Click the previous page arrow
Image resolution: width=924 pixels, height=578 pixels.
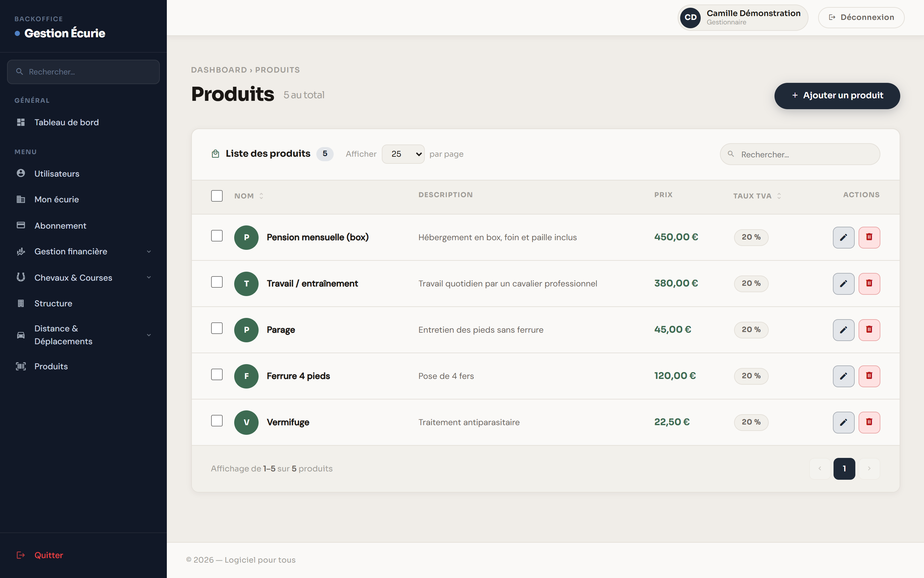click(x=819, y=469)
